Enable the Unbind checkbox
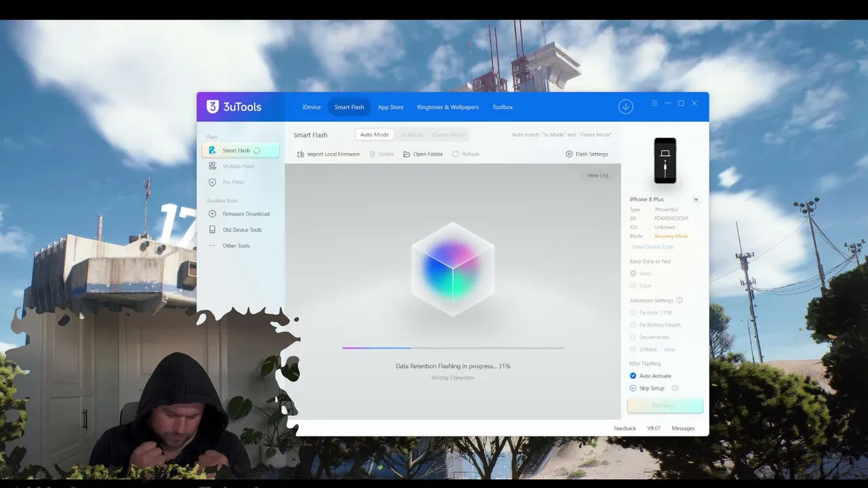Screen dimensions: 868x488 point(633,349)
